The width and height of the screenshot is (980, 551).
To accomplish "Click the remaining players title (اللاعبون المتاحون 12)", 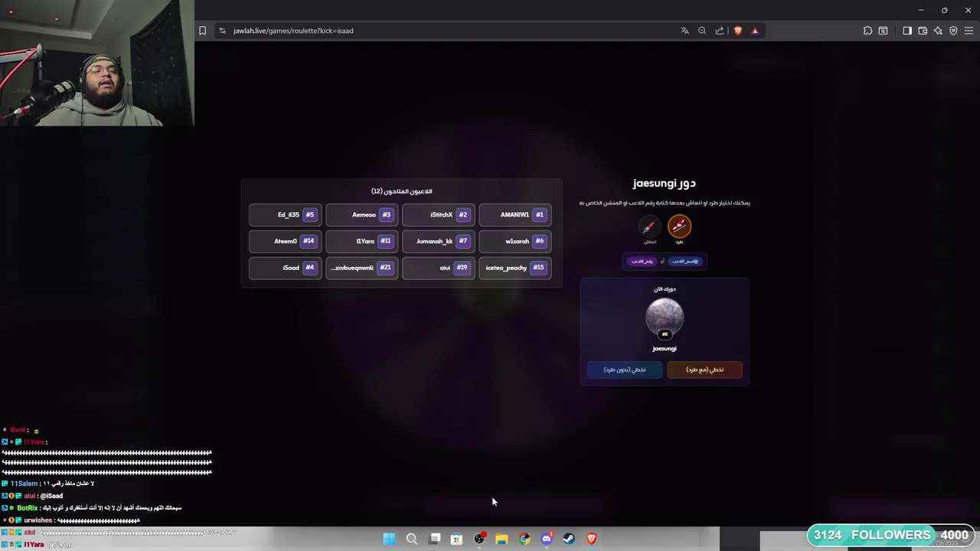I will [401, 191].
